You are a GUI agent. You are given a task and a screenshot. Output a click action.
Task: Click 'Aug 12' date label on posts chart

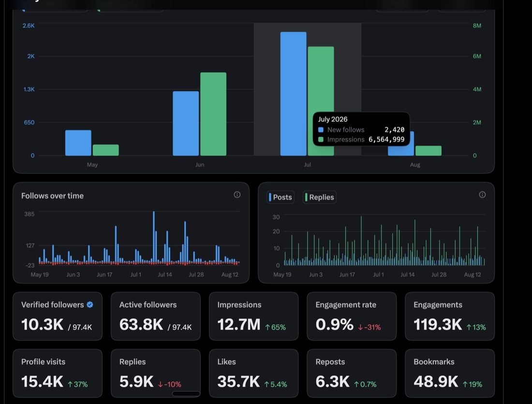(473, 274)
